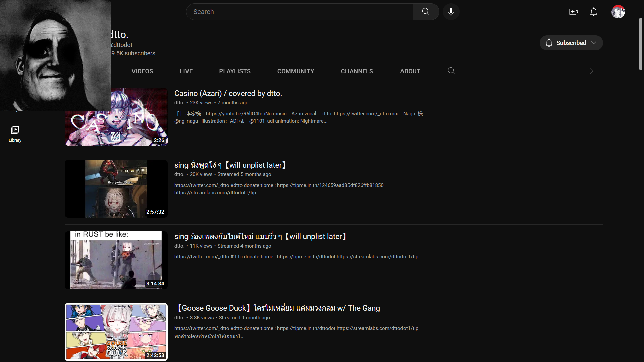Expand the Subscribed dropdown button

(x=571, y=43)
